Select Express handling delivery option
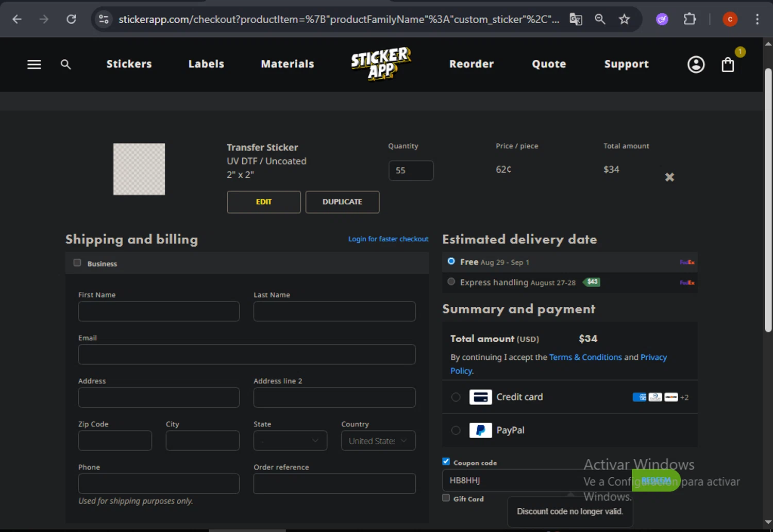Viewport: 773px width, 532px height. pyautogui.click(x=451, y=282)
